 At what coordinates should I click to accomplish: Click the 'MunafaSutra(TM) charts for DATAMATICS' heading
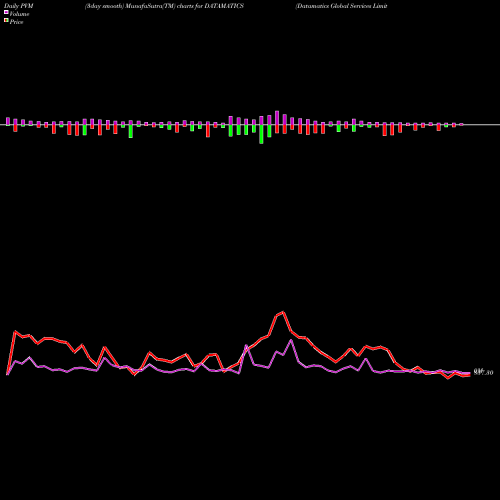(x=184, y=6)
